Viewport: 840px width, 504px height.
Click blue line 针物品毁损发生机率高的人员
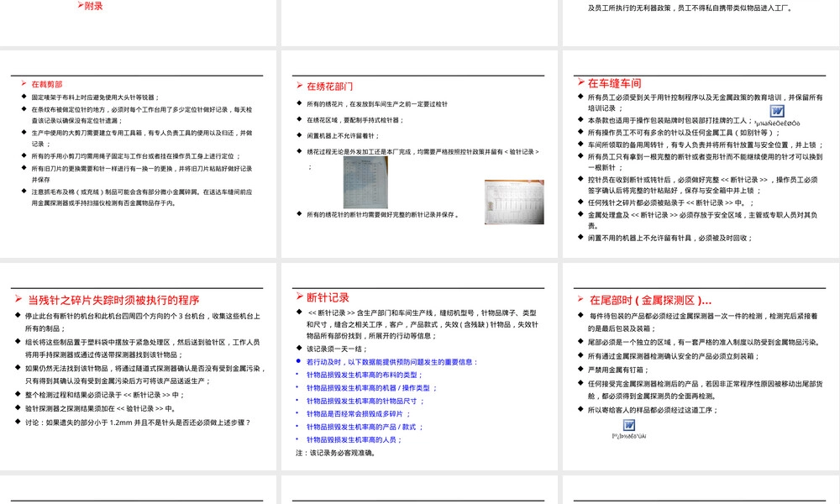pos(354,440)
